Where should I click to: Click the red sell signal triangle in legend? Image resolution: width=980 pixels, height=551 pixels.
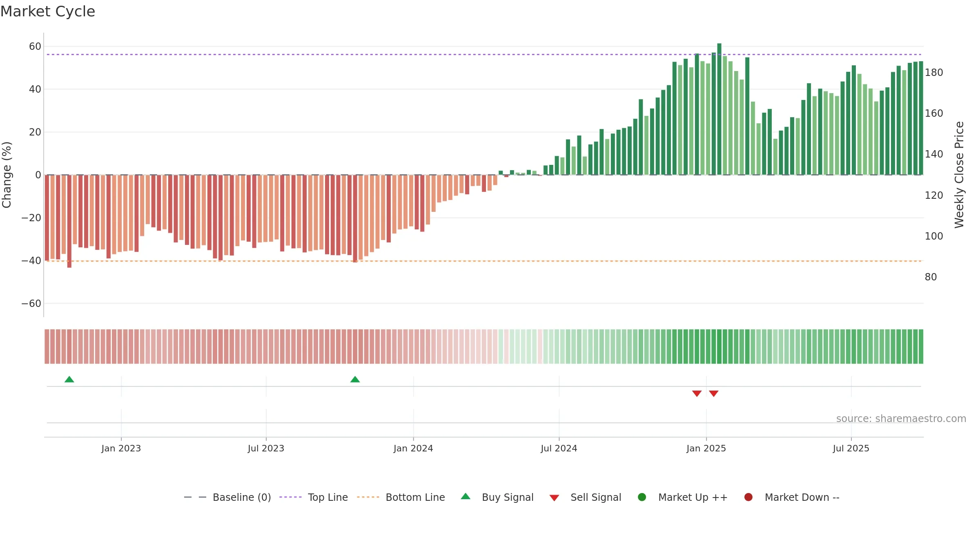(554, 498)
